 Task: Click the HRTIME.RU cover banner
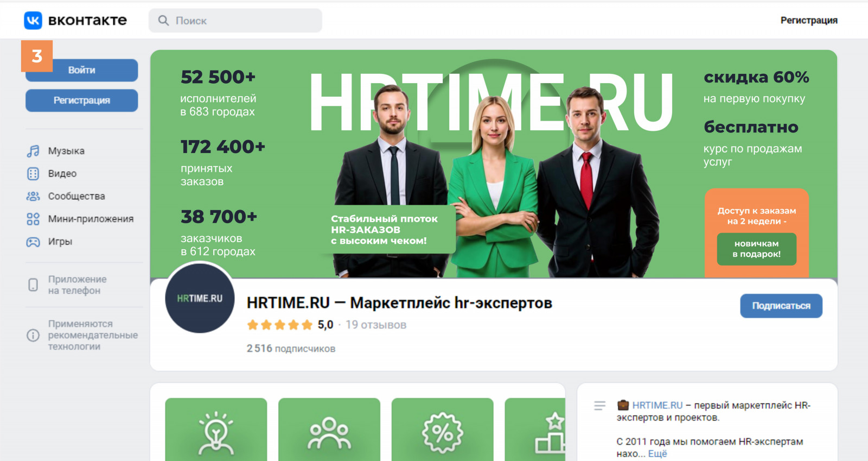pyautogui.click(x=494, y=163)
